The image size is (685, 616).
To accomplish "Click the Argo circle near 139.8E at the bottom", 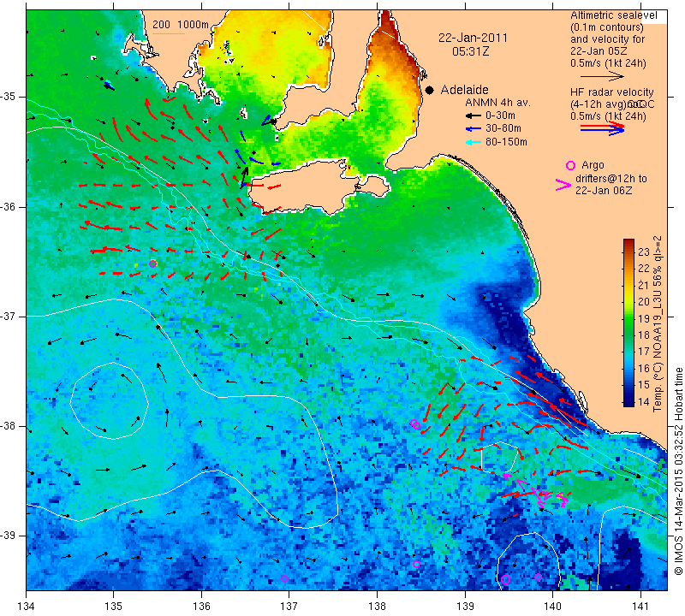I will point(539,577).
